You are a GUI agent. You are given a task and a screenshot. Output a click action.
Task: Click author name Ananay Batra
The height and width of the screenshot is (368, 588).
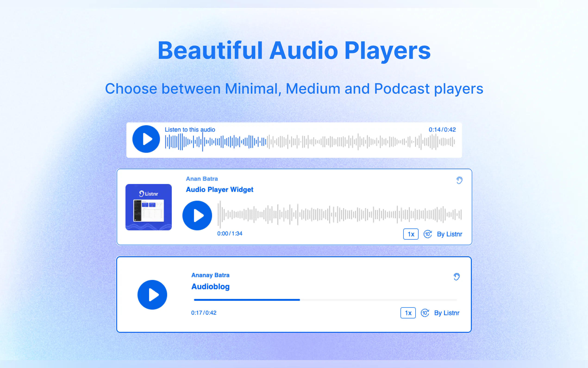(210, 275)
